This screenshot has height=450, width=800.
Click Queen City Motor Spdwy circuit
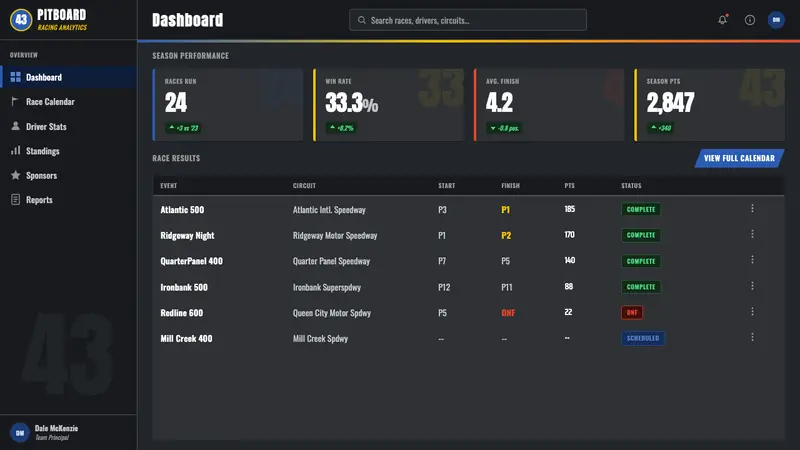[332, 313]
